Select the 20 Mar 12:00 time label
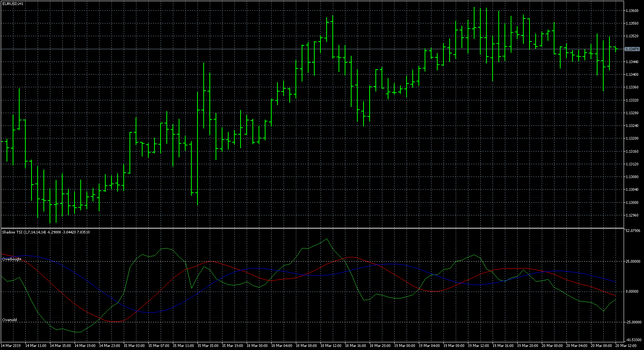This screenshot has height=350, width=644. click(626, 346)
